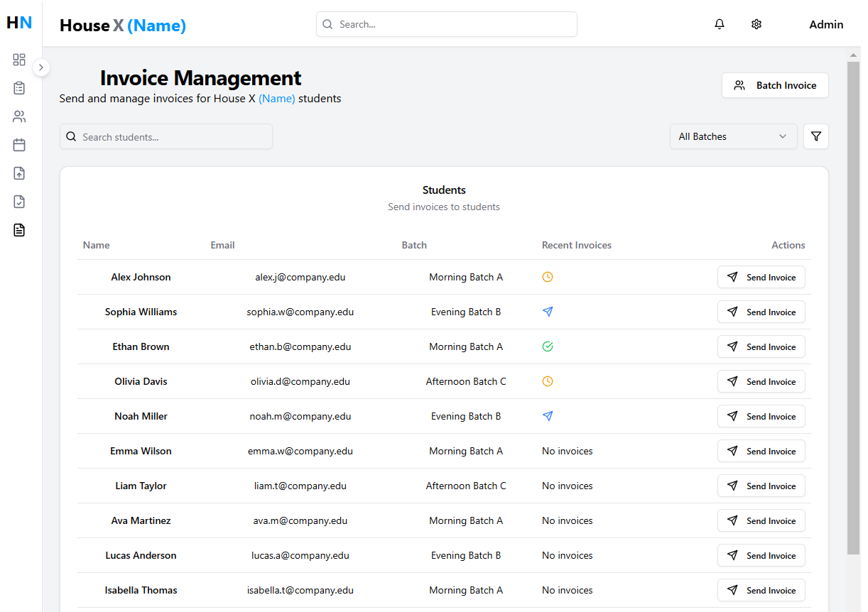Click the Batch column header
868x612 pixels.
pyautogui.click(x=414, y=245)
